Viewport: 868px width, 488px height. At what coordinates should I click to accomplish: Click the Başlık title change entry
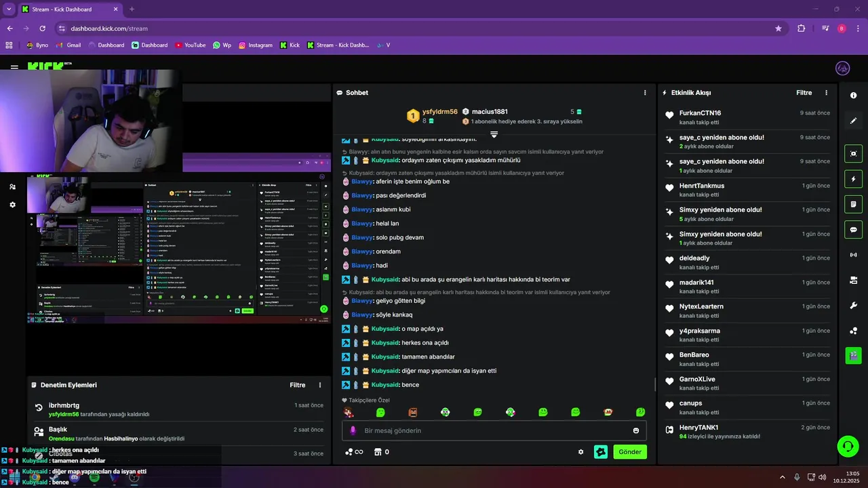(x=178, y=434)
